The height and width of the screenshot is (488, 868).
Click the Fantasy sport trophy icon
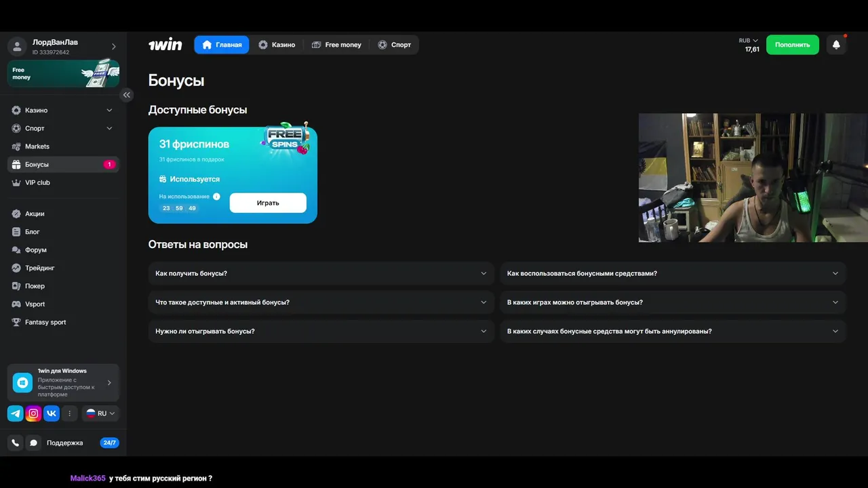tap(17, 322)
